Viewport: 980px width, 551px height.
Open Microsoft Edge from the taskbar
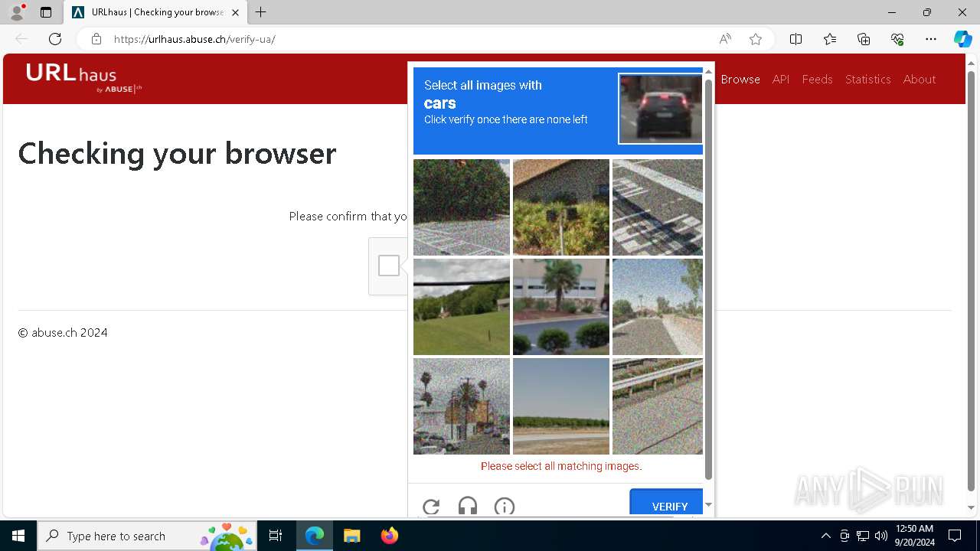click(x=315, y=536)
